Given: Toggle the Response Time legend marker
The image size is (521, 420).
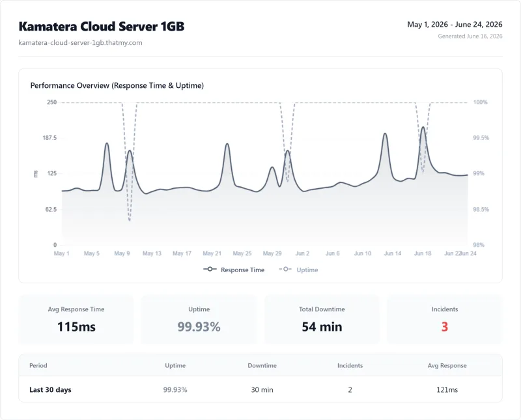Looking at the screenshot, I should coord(210,269).
